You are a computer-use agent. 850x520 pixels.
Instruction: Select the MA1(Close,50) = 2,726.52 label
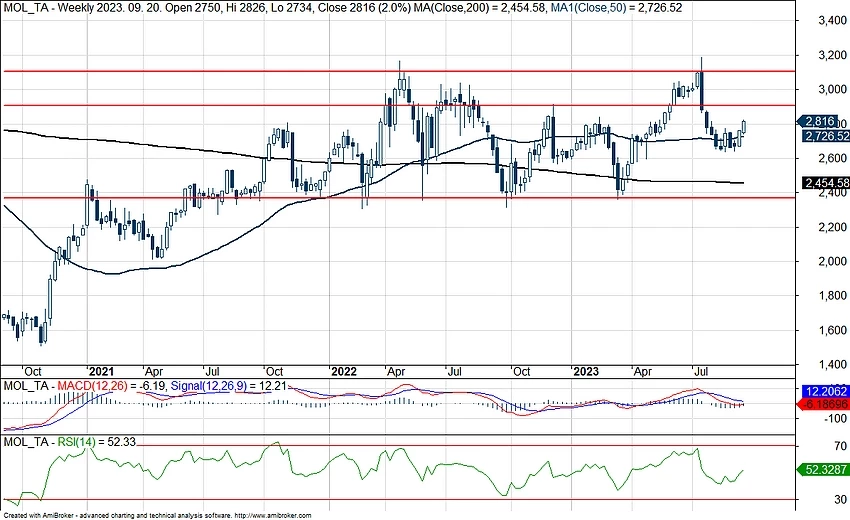(x=615, y=8)
